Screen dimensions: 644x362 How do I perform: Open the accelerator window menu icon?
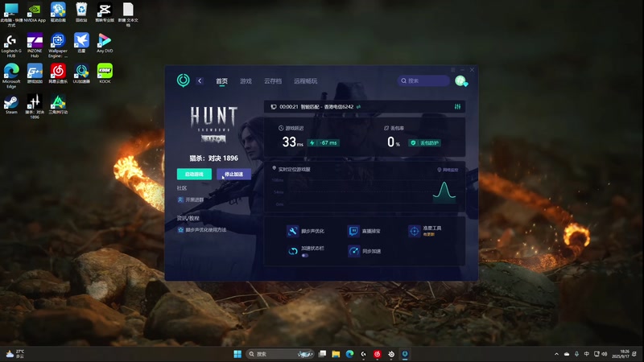pos(453,70)
